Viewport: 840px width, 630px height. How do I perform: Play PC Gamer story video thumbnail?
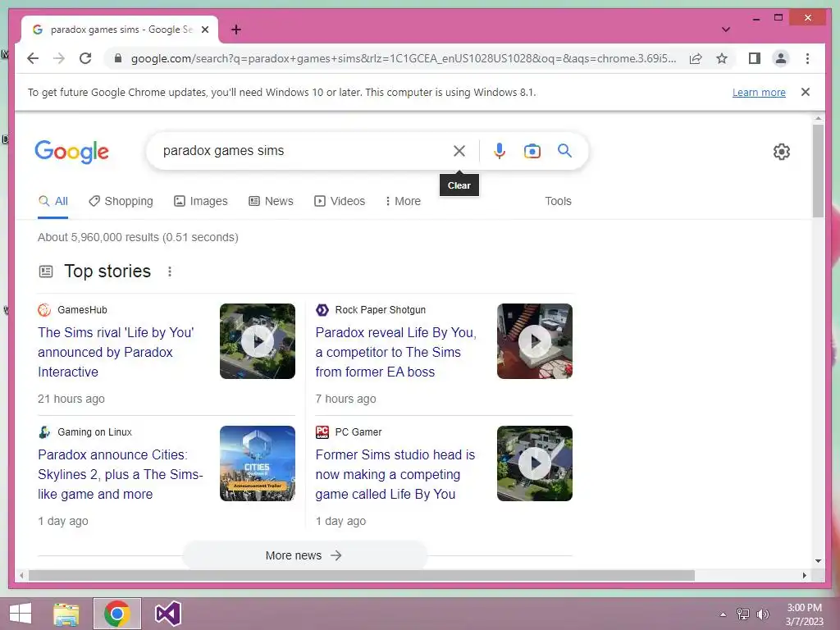pos(535,463)
